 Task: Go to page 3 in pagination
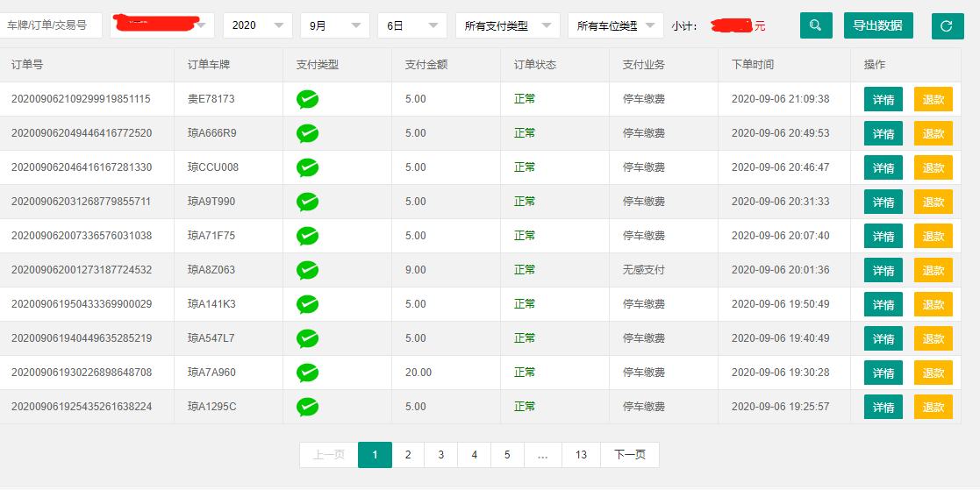coord(441,455)
